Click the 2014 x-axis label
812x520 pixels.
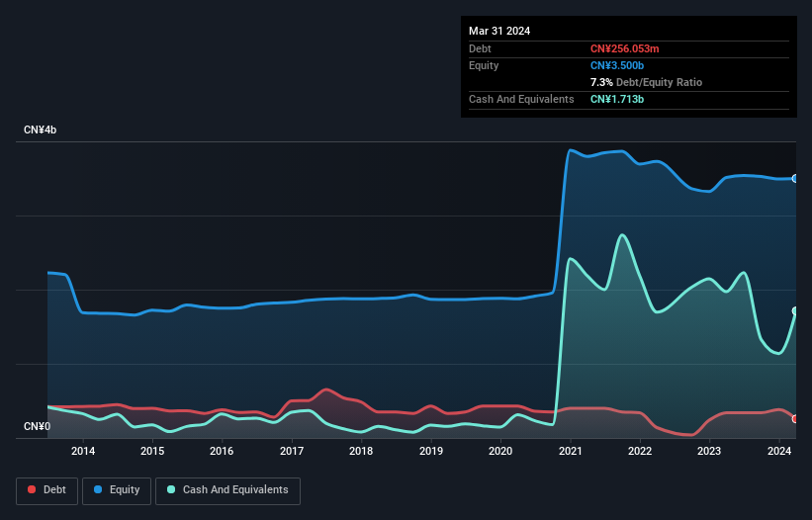pos(83,451)
